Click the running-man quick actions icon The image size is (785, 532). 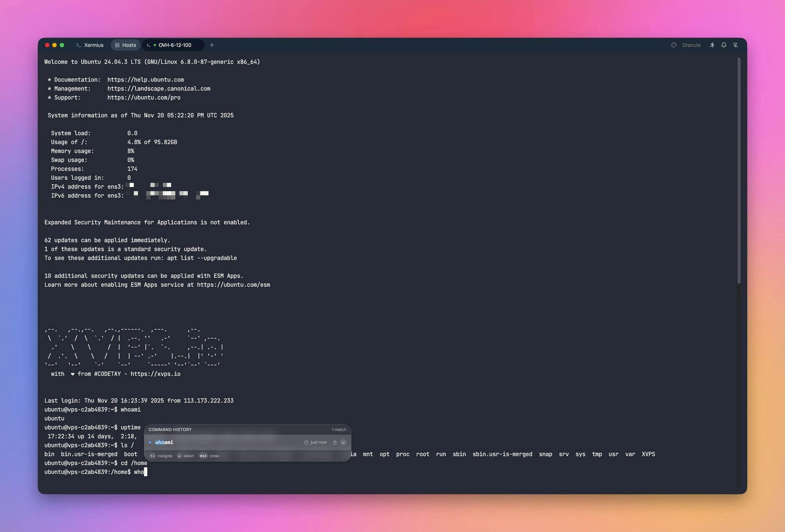[x=712, y=45]
